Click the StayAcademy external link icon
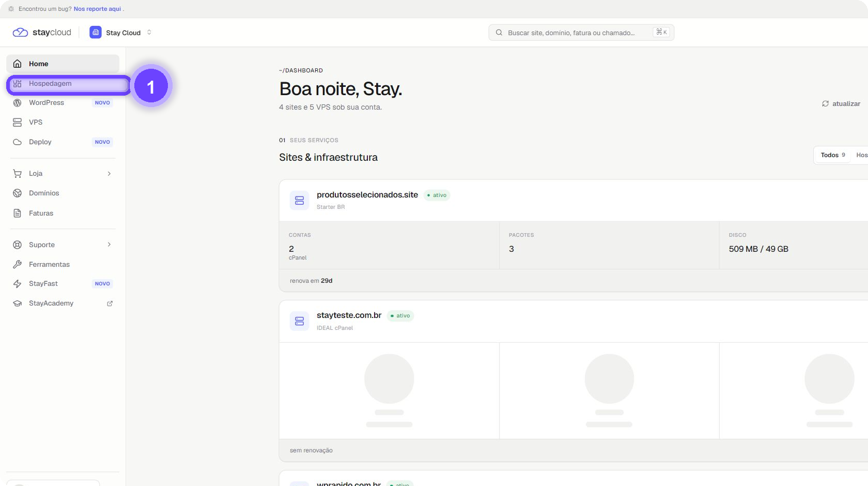This screenshot has height=486, width=868. (x=110, y=303)
